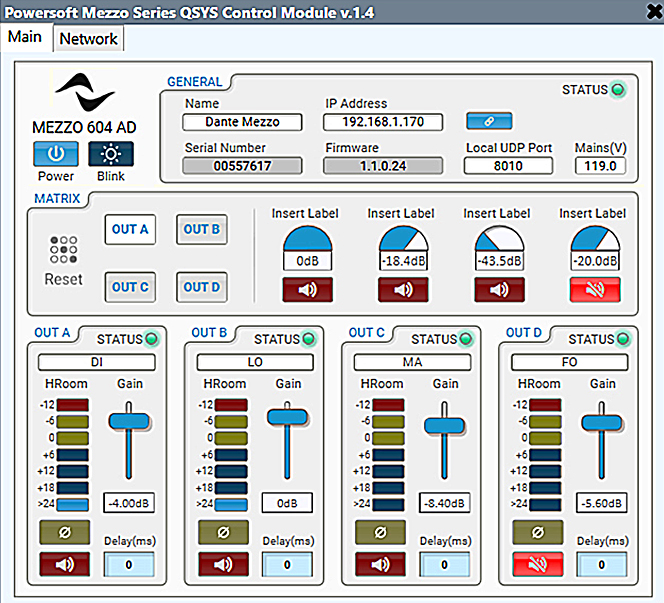The image size is (664, 603).
Task: Click the OUT B status LED
Action: tap(309, 339)
